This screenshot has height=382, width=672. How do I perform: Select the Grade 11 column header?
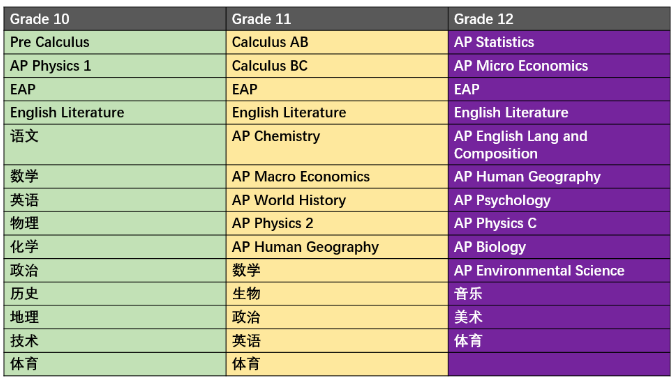337,19
